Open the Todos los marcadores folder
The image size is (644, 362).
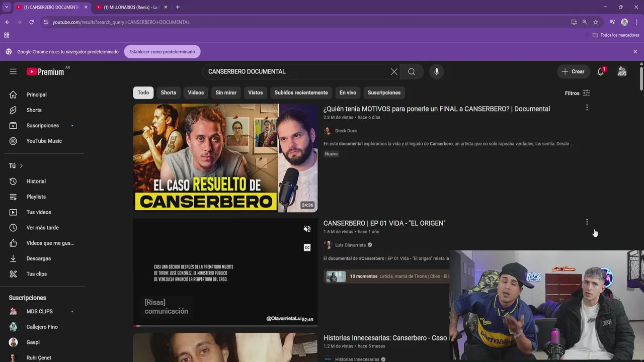(616, 35)
